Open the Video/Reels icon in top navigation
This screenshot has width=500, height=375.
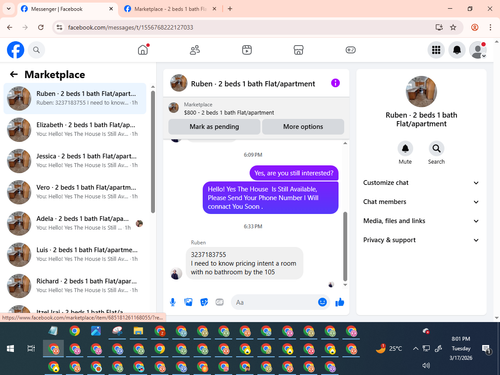click(247, 50)
